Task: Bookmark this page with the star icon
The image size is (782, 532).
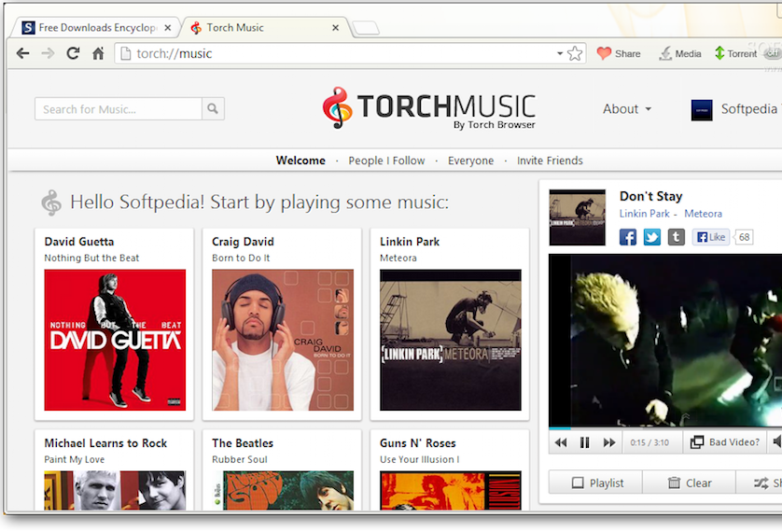Action: pyautogui.click(x=575, y=53)
